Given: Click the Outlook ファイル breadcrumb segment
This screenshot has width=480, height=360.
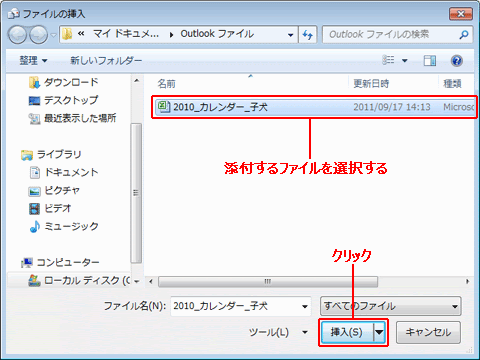Looking at the screenshot, I should click(x=217, y=34).
